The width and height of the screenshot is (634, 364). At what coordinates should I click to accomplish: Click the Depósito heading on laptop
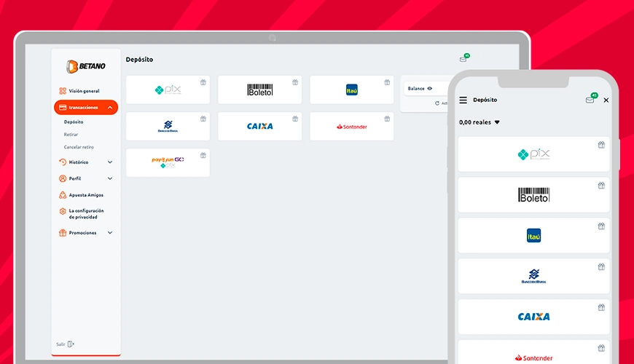coord(139,60)
